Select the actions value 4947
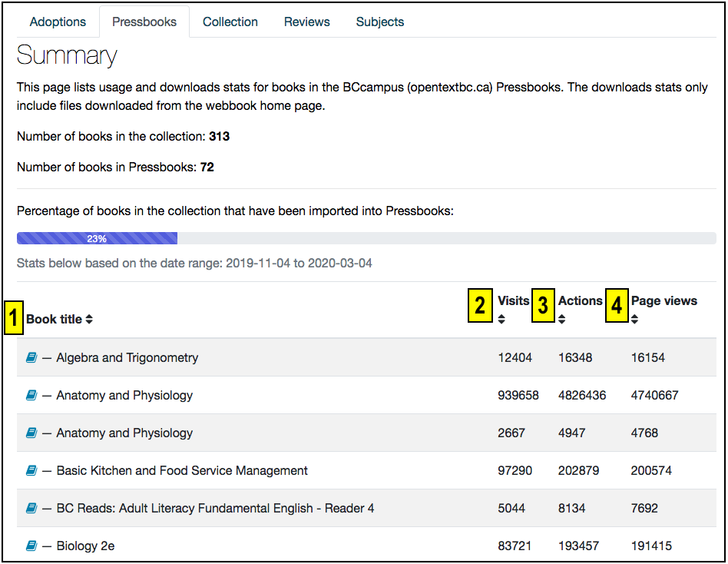 (x=571, y=433)
